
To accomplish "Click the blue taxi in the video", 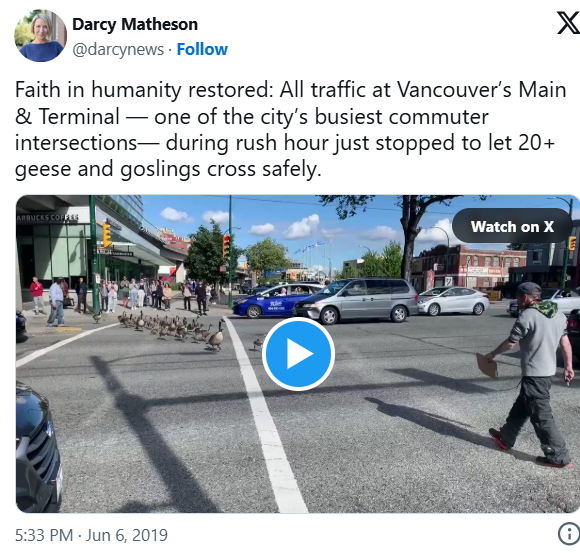I will (272, 301).
